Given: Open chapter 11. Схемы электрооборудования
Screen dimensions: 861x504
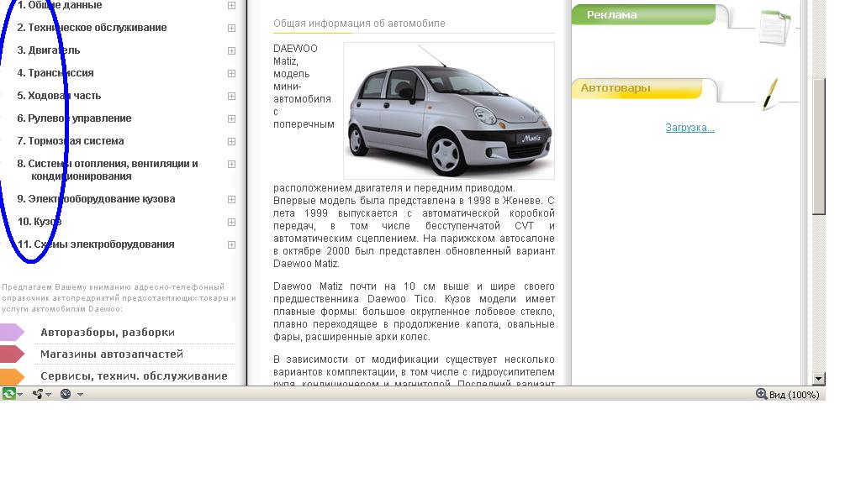Looking at the screenshot, I should point(96,244).
